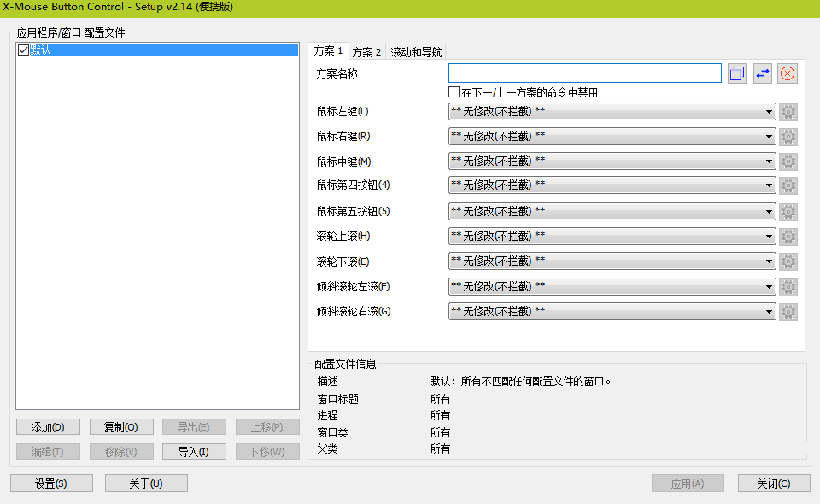Open the 滚轮下滚(E) action dropdown
Image resolution: width=820 pixels, height=504 pixels.
[x=612, y=261]
